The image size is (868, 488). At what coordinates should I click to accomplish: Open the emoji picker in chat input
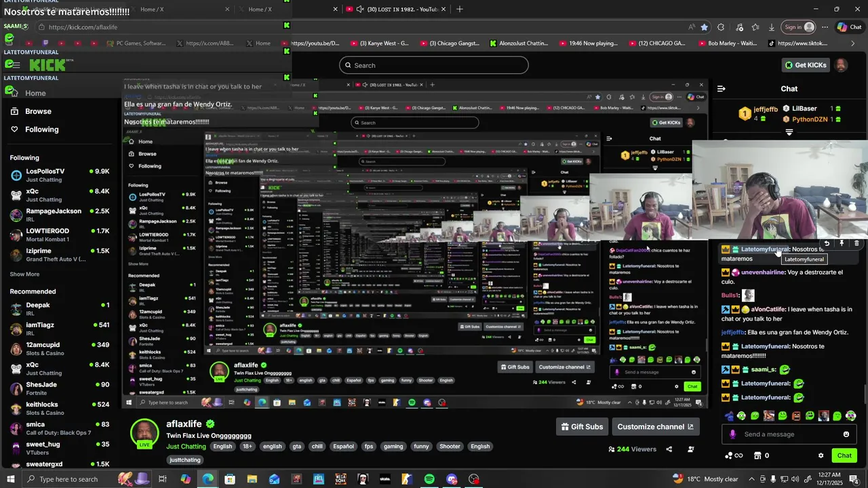[846, 434]
